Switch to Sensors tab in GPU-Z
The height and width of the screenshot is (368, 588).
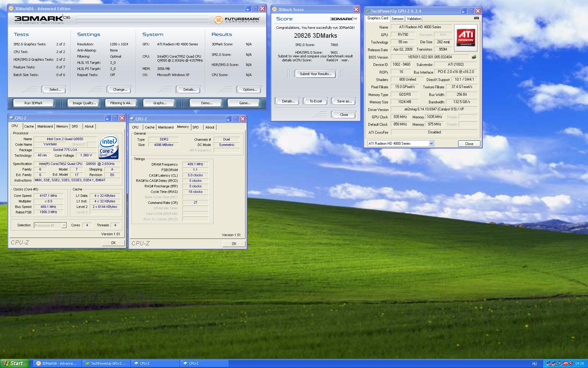[398, 19]
